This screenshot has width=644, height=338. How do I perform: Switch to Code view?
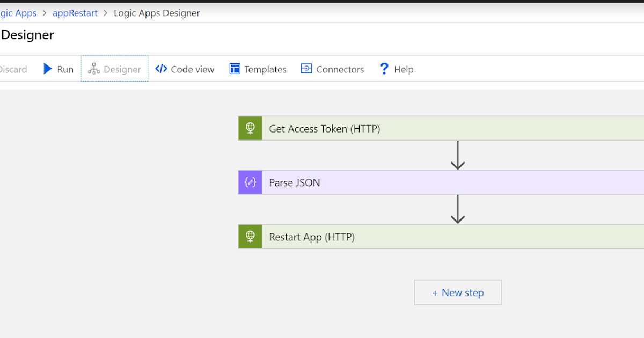click(185, 69)
